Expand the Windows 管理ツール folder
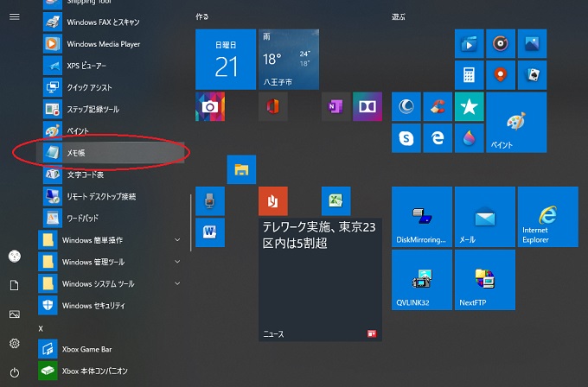588x387 pixels. [x=111, y=262]
